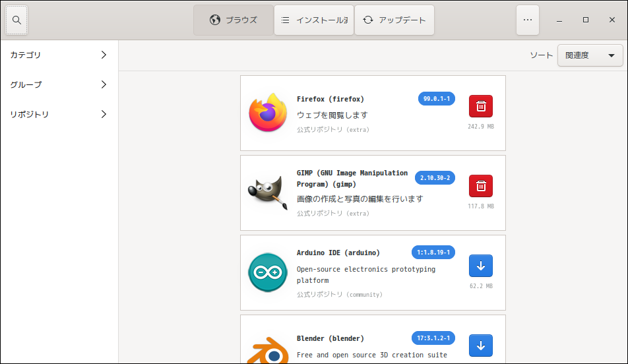The height and width of the screenshot is (364, 628).
Task: Click GIMP version badge 2.10.30-2
Action: (x=435, y=178)
